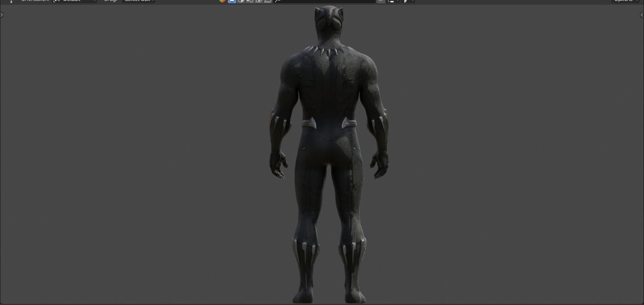Expand the sidebar using the right arrow

pyautogui.click(x=641, y=15)
